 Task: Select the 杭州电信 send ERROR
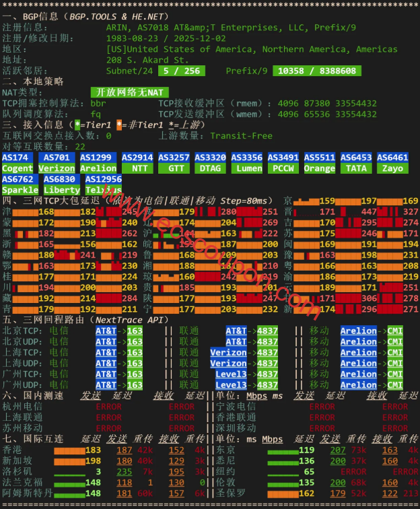(x=109, y=407)
